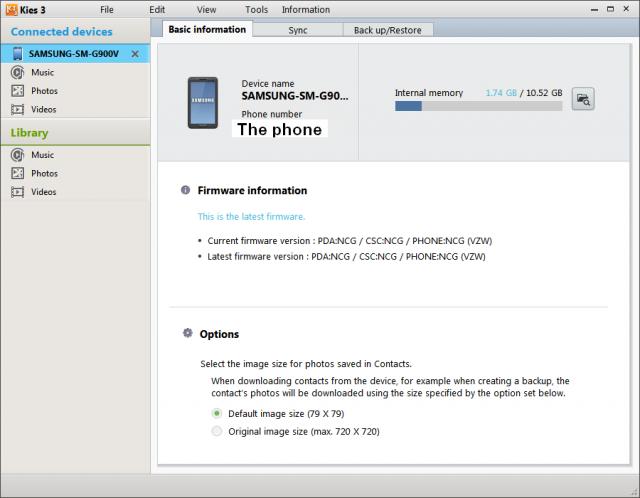The height and width of the screenshot is (498, 640).
Task: Click the 10.52 GB total memory value
Action: (544, 93)
